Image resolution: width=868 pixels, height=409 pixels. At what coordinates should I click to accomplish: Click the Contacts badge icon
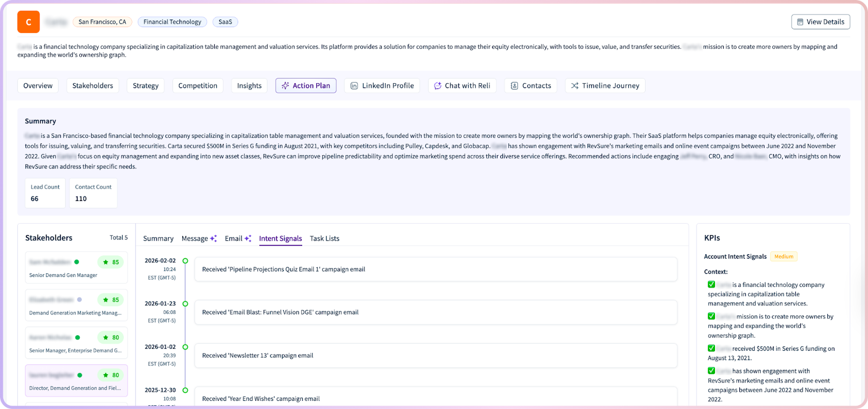[514, 86]
